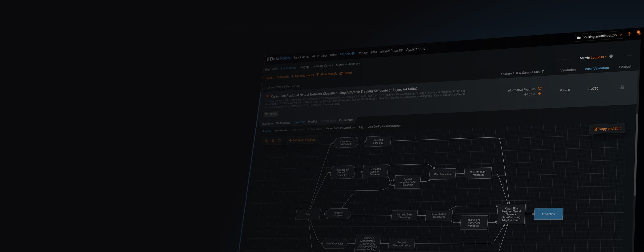Click Export on the leaderboard toolbar
The image size is (644, 252).
coord(346,73)
